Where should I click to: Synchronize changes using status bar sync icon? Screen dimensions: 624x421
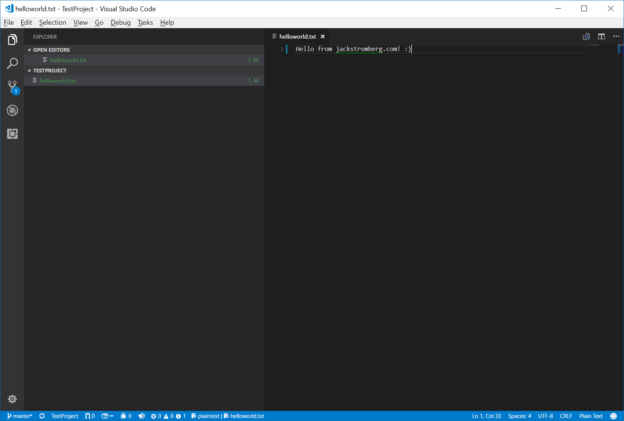coord(42,416)
